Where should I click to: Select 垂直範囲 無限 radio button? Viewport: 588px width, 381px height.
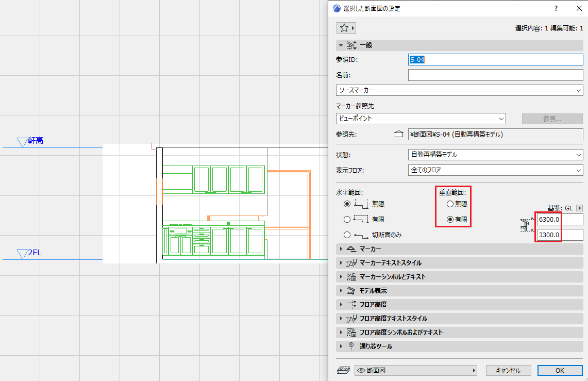pyautogui.click(x=450, y=204)
